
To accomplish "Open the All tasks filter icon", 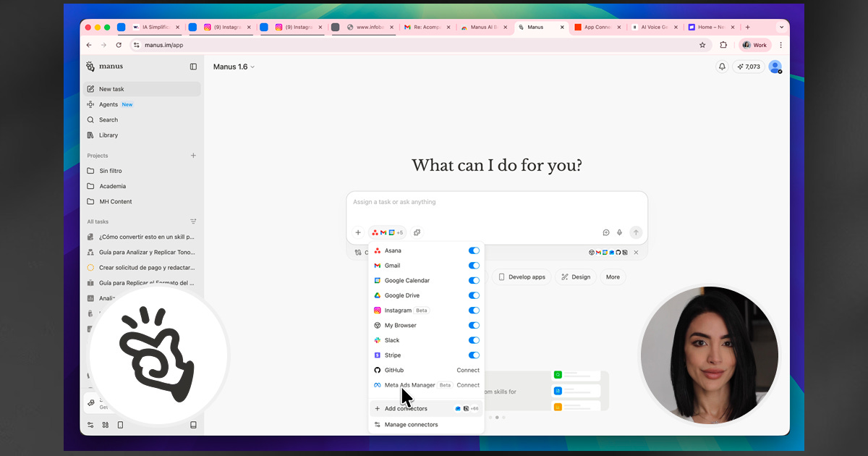I will pyautogui.click(x=193, y=221).
